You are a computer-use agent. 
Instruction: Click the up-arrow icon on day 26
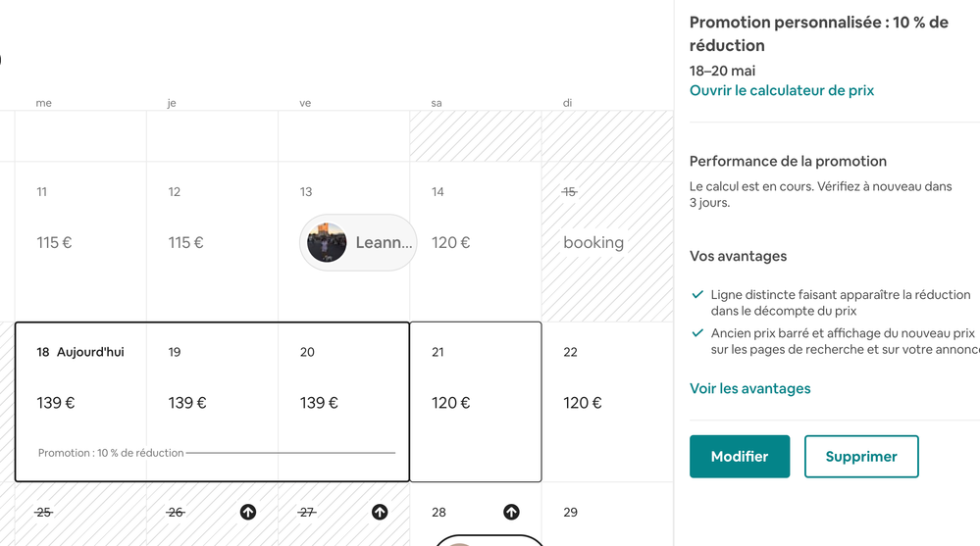[248, 512]
